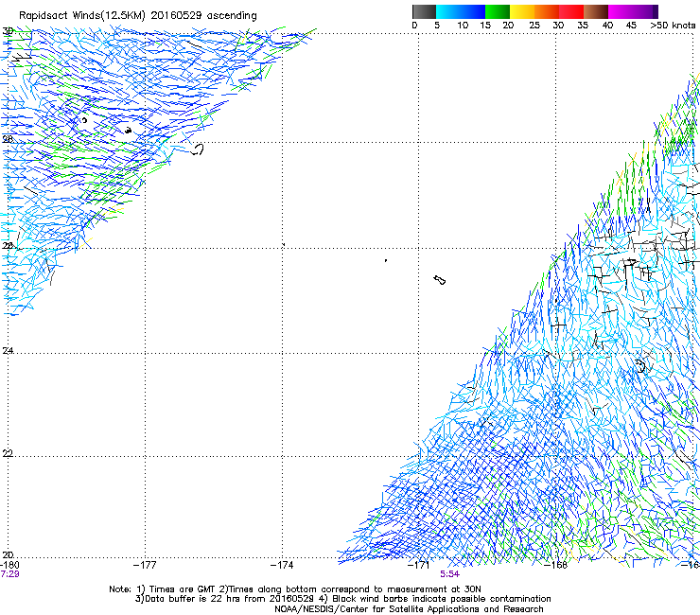Click the green 15-20 knots legend swatch
Image resolution: width=700 pixels, height=615 pixels.
(498, 11)
